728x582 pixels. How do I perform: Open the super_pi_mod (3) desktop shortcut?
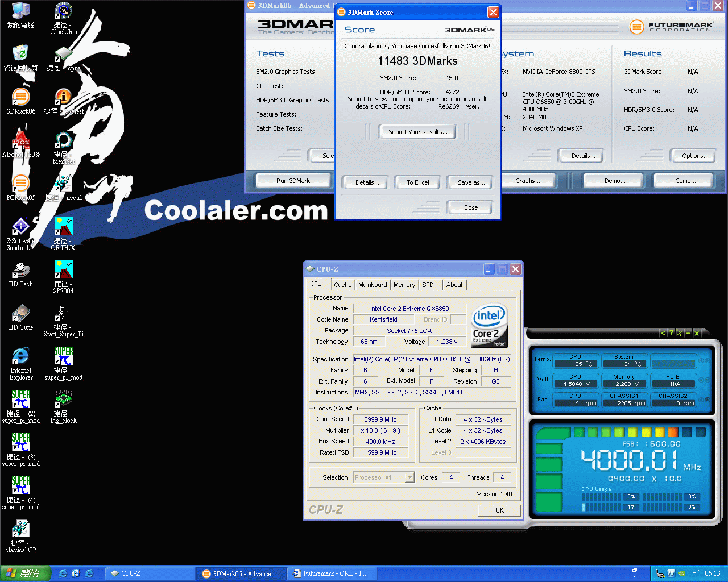tap(21, 450)
